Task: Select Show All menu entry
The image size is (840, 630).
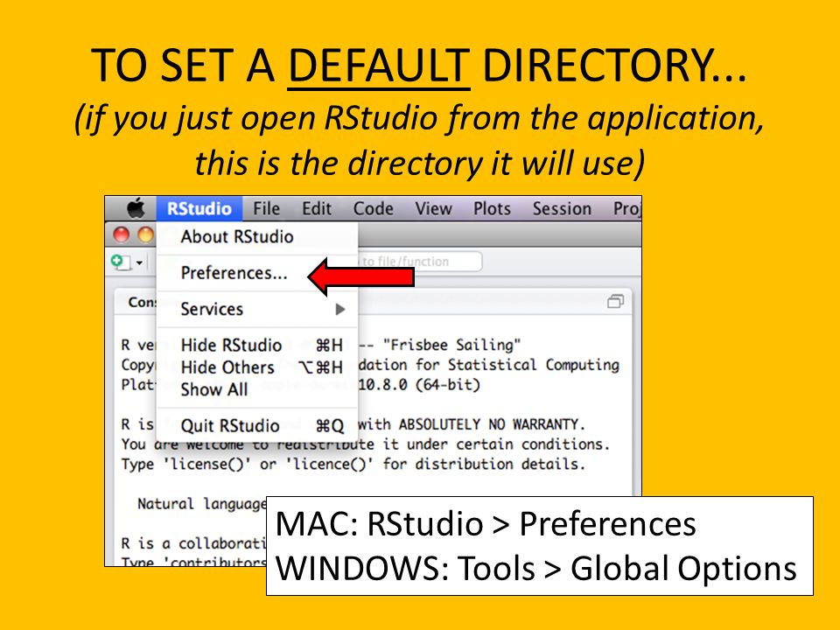Action: point(257,389)
